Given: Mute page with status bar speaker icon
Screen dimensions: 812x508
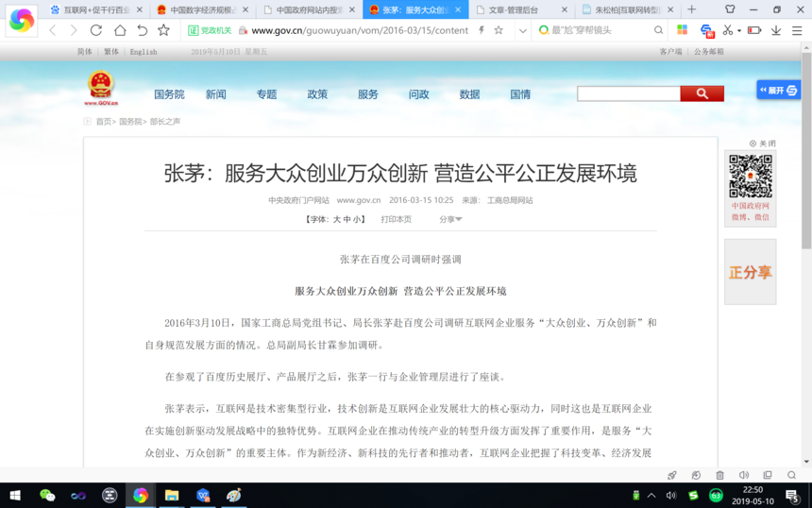Looking at the screenshot, I should (x=744, y=475).
